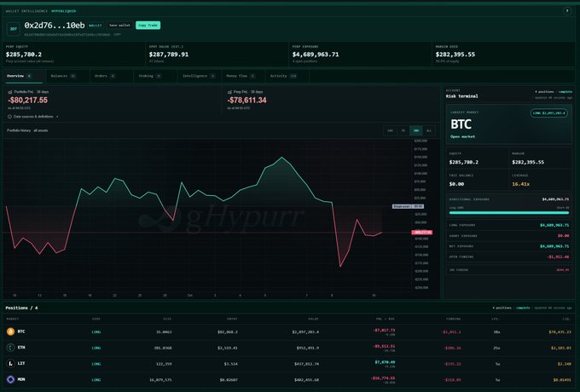Click the MON PnL -$16,774.55 cell
The width and height of the screenshot is (580, 392).
[x=382, y=378]
